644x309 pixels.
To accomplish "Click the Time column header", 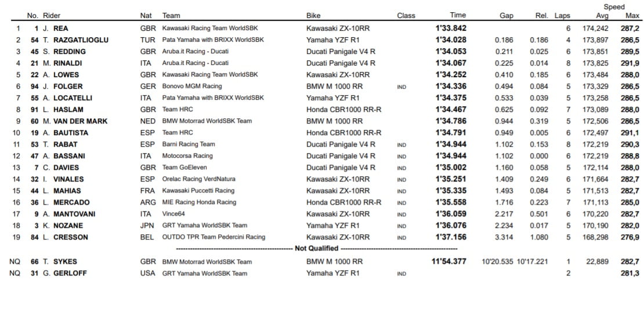I will [457, 16].
